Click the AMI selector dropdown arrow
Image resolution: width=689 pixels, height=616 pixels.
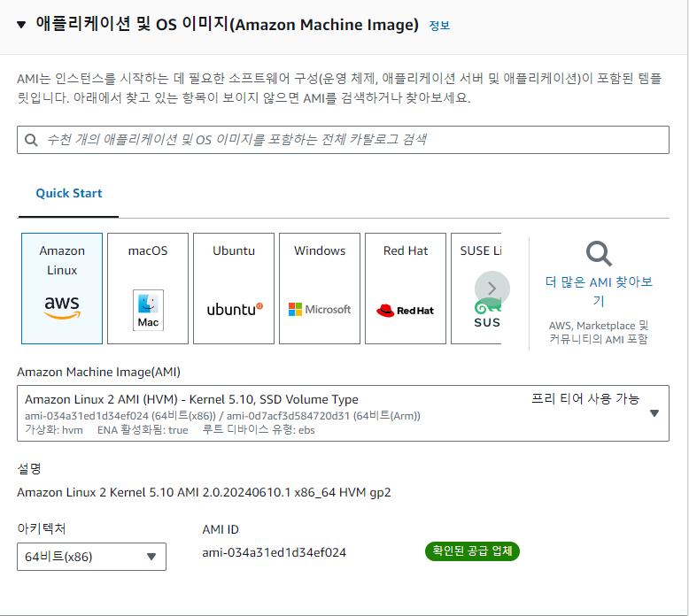pos(654,413)
